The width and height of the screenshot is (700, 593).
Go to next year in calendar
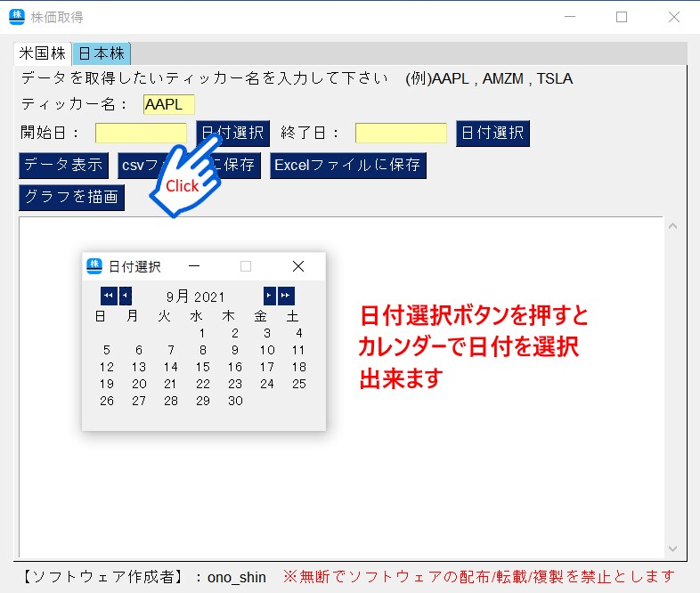(x=286, y=296)
